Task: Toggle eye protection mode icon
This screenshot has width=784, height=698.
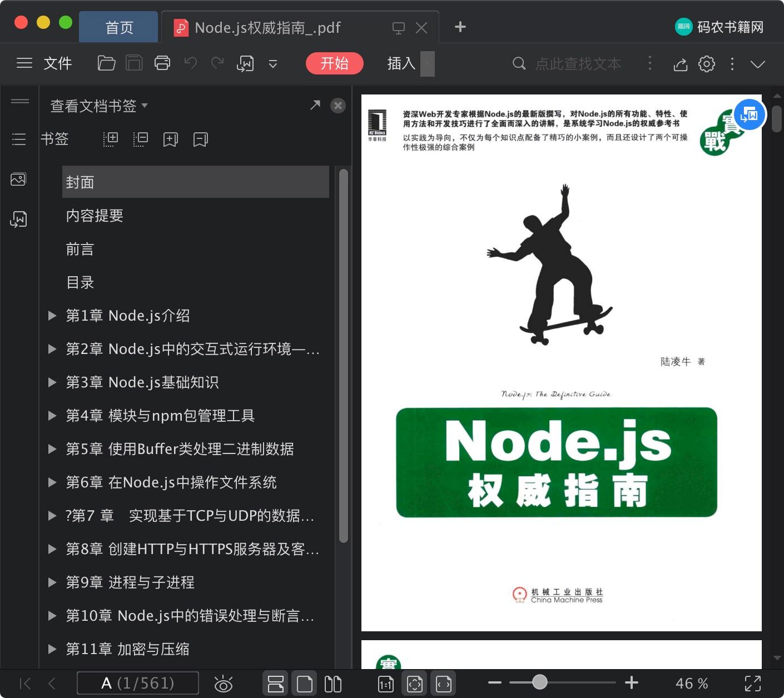Action: (x=224, y=684)
